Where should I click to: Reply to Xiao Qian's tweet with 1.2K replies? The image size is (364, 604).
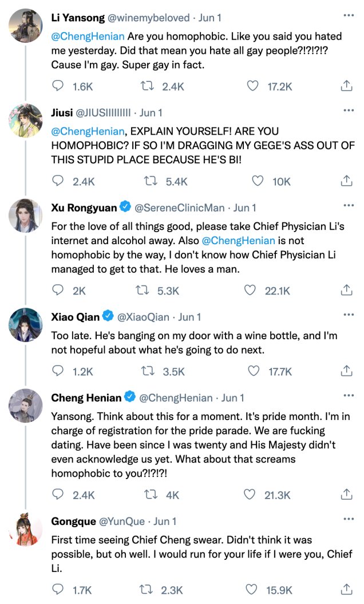pyautogui.click(x=58, y=371)
